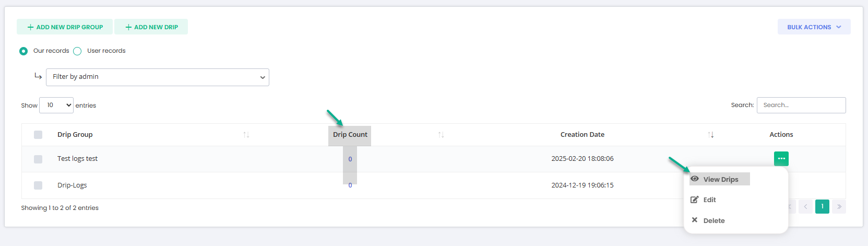Screen dimensions: 868x246
Task: Check the Test logs test row checkbox
Action: [38, 159]
